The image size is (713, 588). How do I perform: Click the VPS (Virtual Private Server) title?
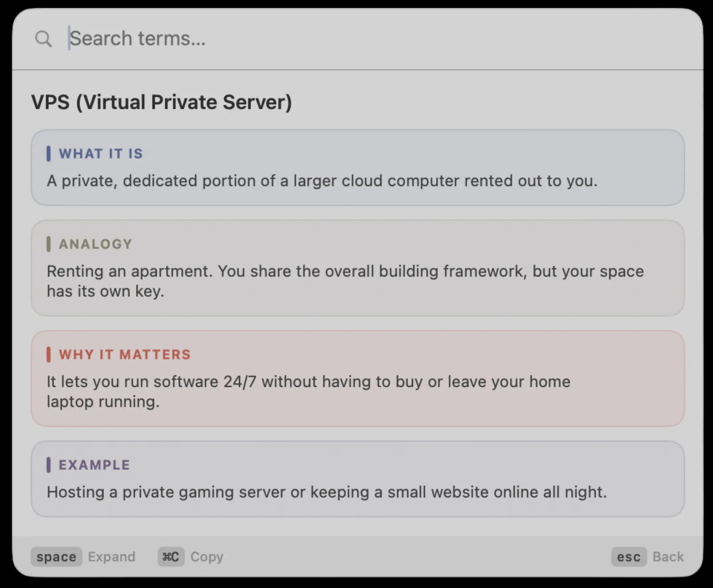[161, 102]
